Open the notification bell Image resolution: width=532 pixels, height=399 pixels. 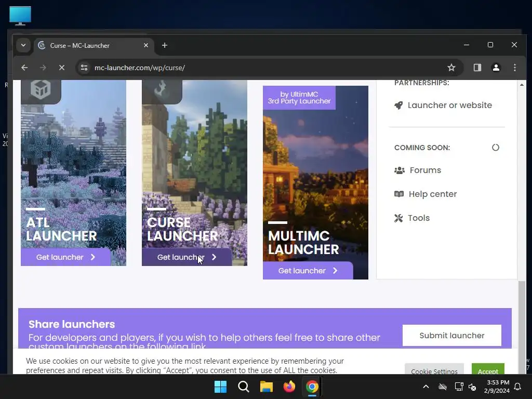point(518,387)
